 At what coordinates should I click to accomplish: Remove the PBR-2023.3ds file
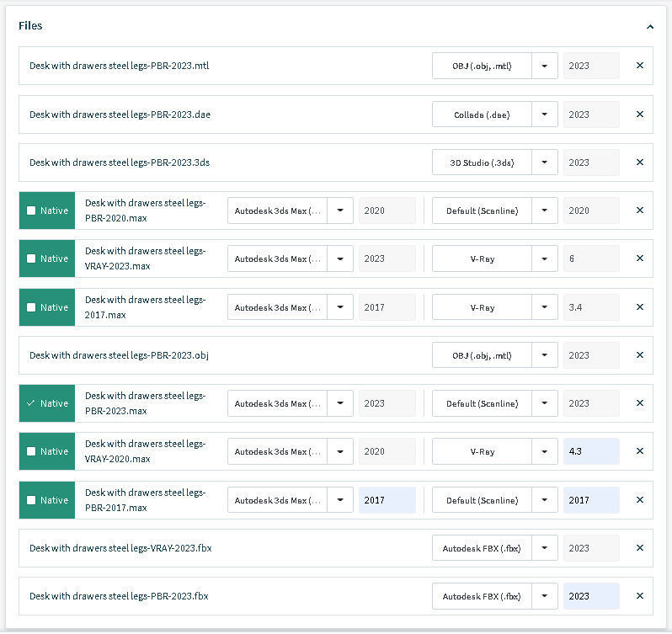tap(640, 162)
